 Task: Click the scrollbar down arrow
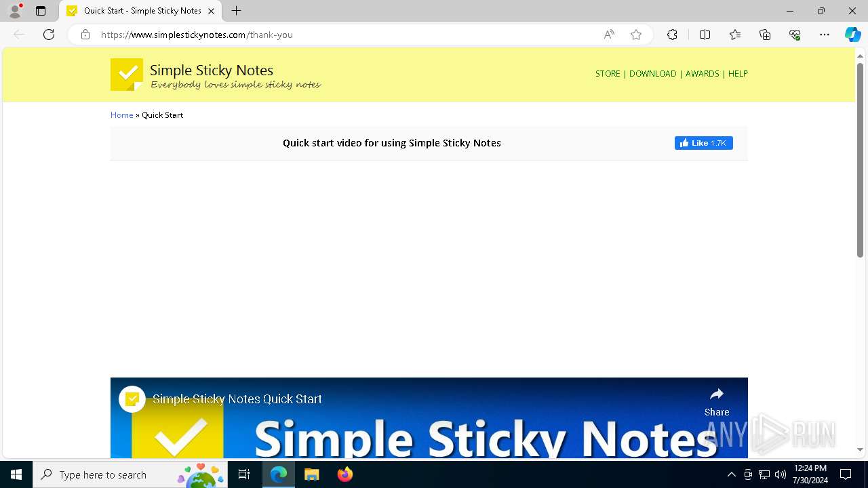coord(860,449)
